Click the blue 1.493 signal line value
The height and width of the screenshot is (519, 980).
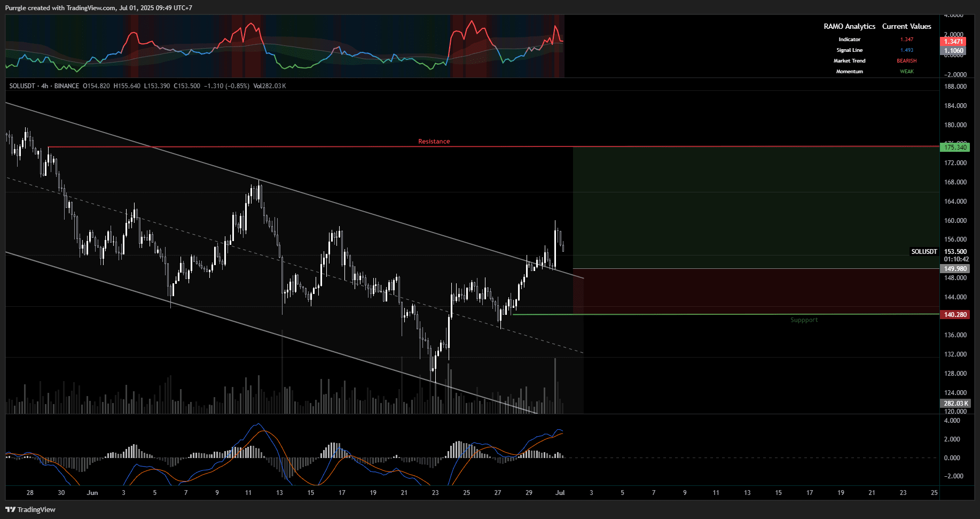tap(907, 50)
